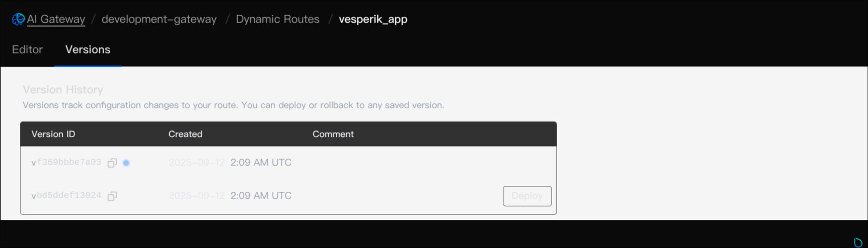The width and height of the screenshot is (868, 248).
Task: Click the Comment column header
Action: tap(333, 134)
